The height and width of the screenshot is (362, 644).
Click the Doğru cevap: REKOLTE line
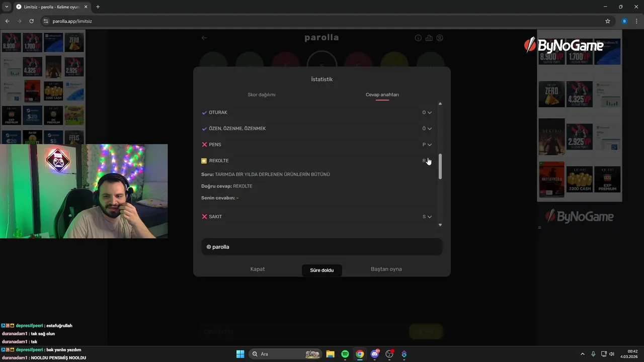(x=227, y=186)
